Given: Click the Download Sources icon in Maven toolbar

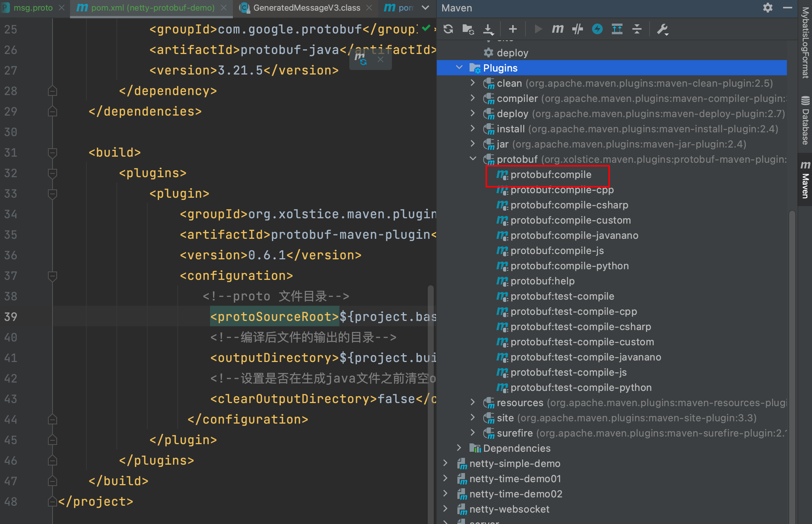Looking at the screenshot, I should 488,29.
